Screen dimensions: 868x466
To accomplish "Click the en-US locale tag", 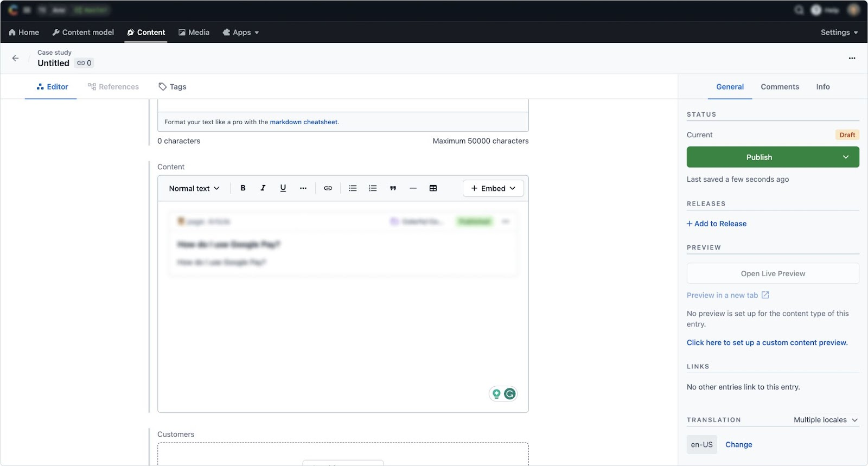I will click(x=702, y=445).
